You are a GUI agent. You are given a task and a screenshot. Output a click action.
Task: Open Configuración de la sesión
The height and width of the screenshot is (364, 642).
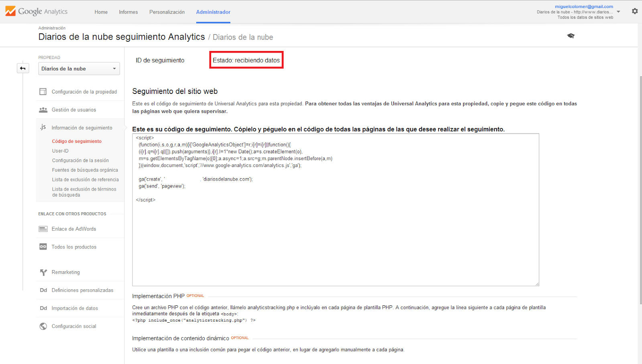[x=80, y=161]
